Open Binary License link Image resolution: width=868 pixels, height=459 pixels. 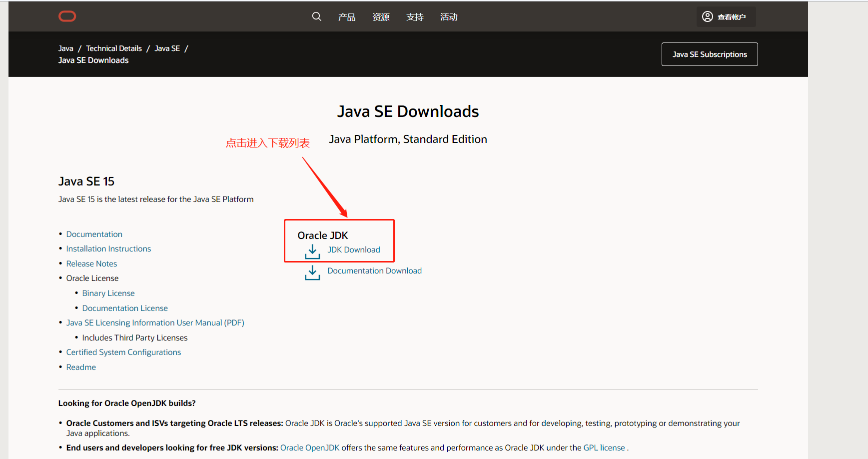coord(108,293)
